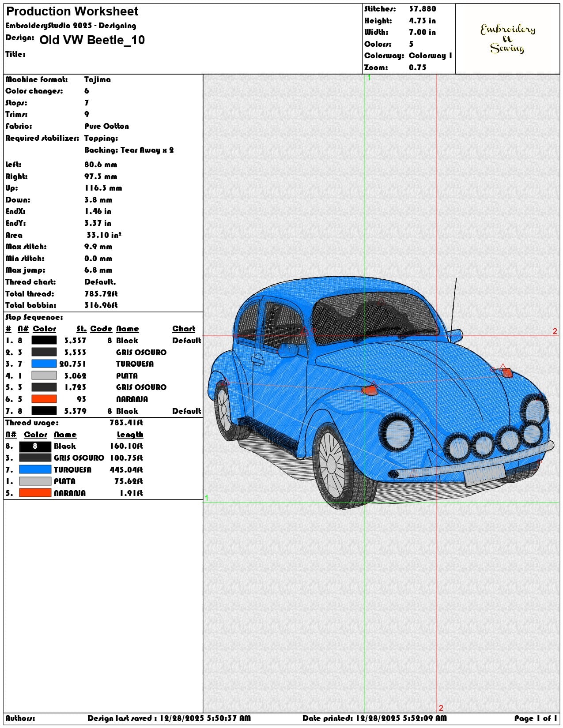Click the 'Production Worksheet' heading

pyautogui.click(x=72, y=11)
